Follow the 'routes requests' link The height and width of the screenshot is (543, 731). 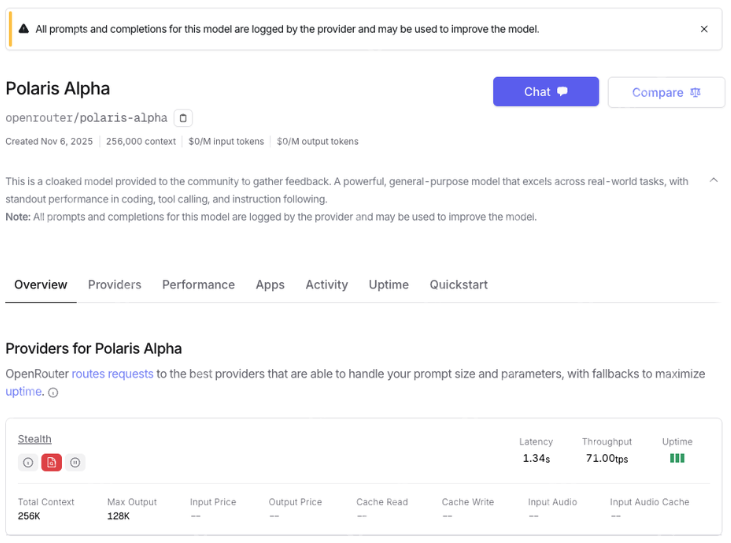112,374
